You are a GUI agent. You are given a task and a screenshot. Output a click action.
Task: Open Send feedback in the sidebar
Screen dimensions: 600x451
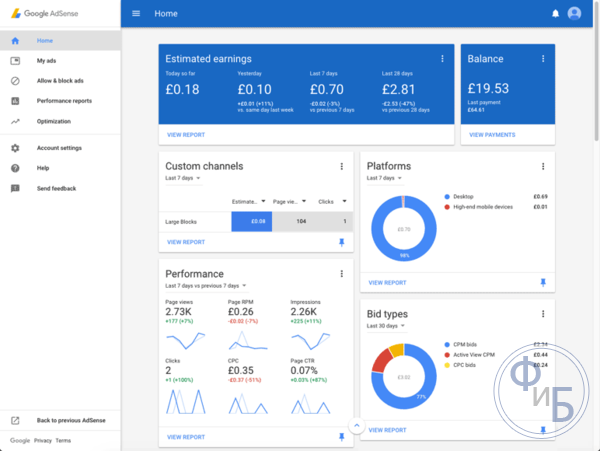(60, 188)
